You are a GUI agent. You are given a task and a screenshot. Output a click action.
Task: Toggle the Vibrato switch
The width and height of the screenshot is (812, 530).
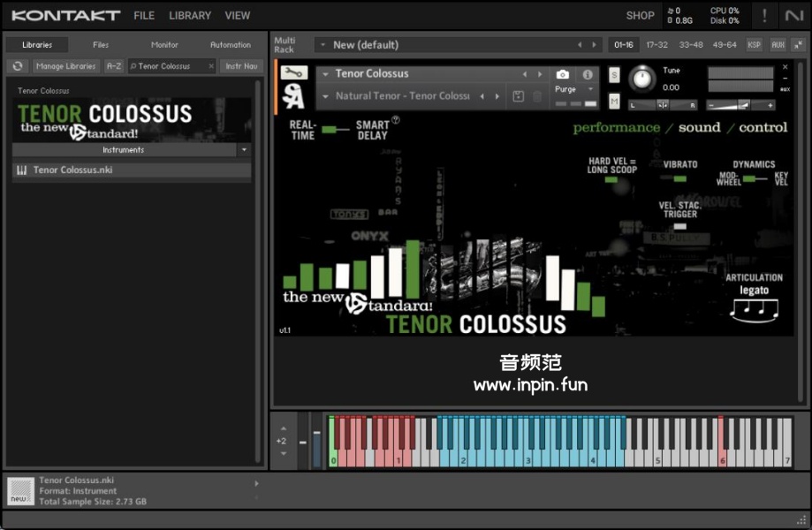pos(679,178)
